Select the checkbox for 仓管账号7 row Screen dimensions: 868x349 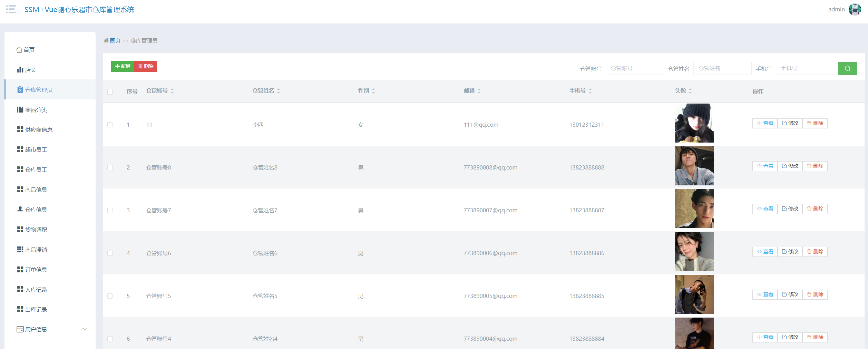(110, 210)
